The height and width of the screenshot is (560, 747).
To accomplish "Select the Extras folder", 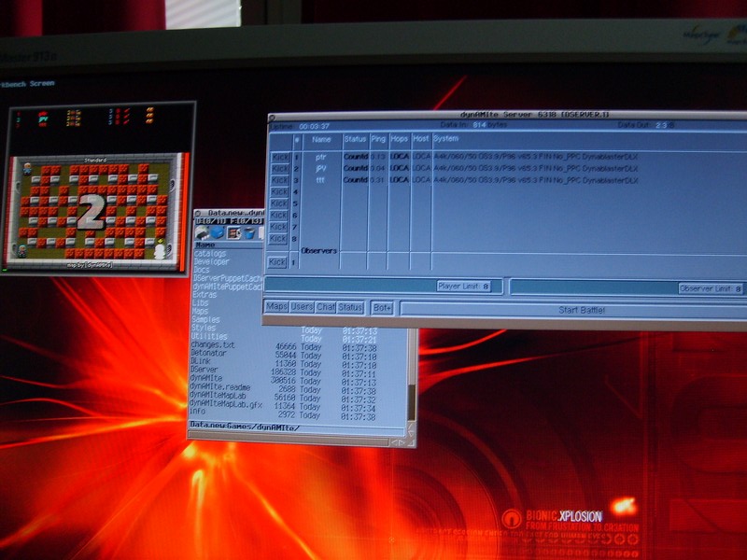I will click(x=204, y=295).
